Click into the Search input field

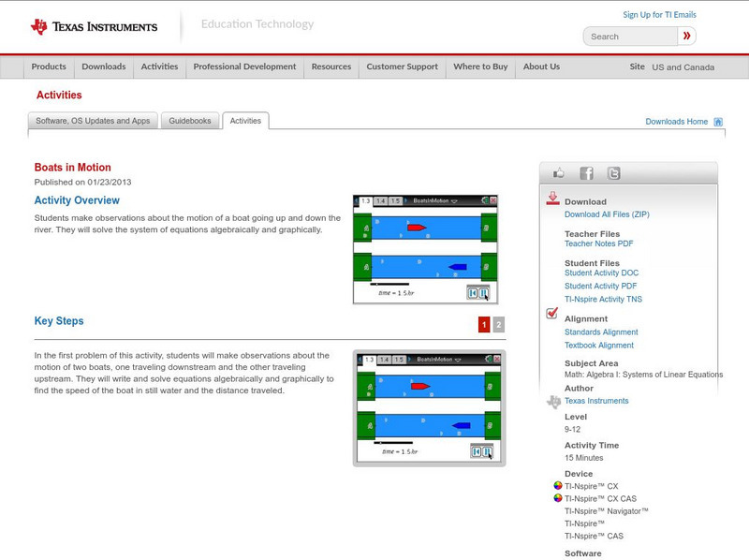coord(629,37)
